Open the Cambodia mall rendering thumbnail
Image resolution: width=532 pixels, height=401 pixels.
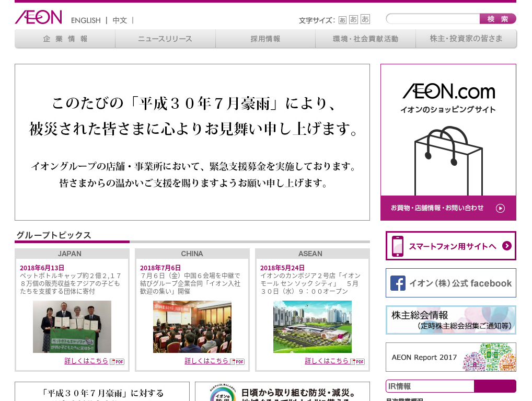pyautogui.click(x=313, y=327)
